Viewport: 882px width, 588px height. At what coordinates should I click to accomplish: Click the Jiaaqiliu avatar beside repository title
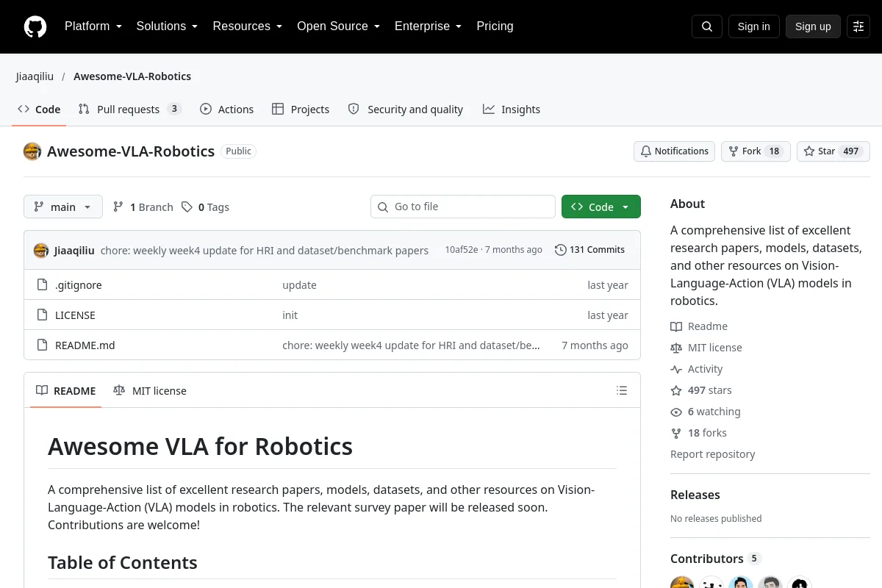32,151
